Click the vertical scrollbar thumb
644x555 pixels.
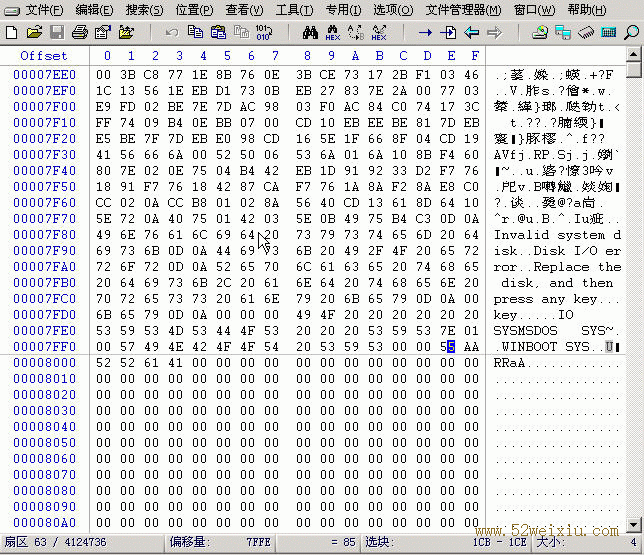coord(633,69)
